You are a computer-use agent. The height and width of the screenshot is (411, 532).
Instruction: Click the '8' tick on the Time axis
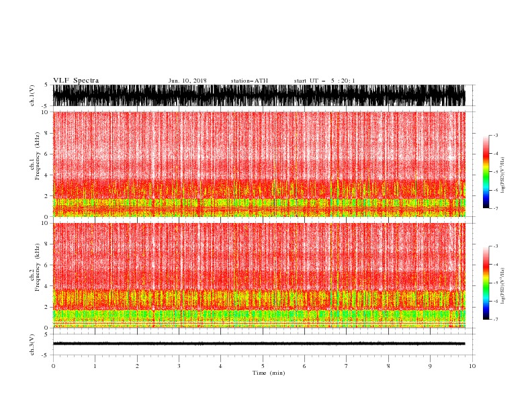[x=388, y=366]
